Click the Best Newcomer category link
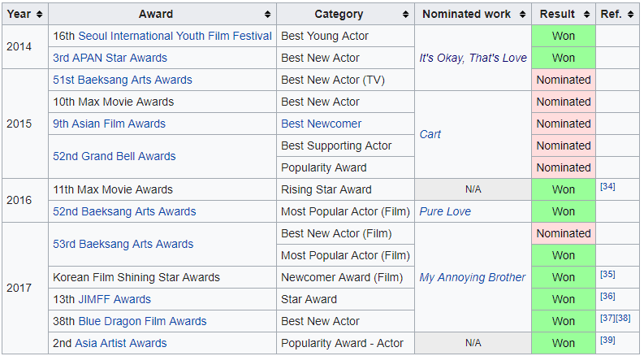 [322, 124]
